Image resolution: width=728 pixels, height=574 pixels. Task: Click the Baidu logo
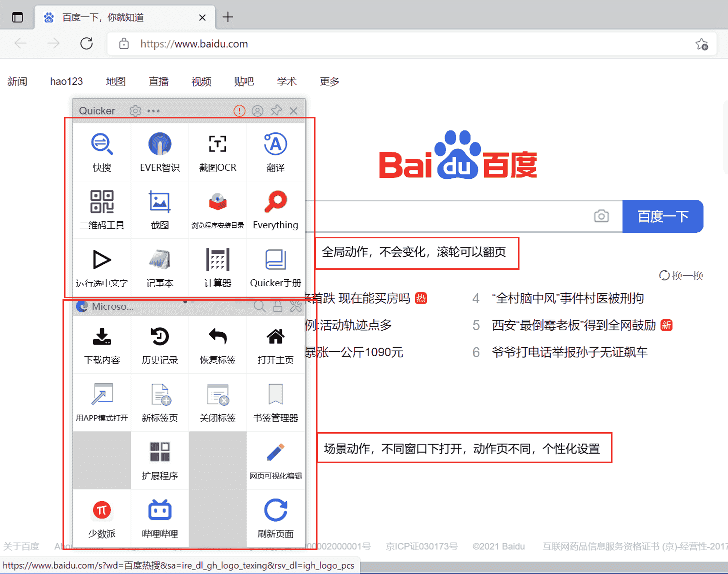pos(458,155)
